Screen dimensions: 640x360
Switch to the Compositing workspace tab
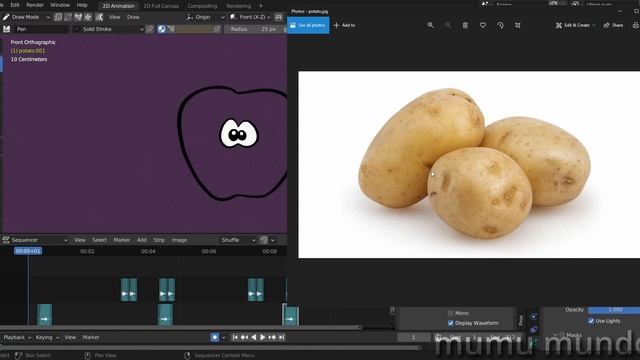tap(202, 6)
